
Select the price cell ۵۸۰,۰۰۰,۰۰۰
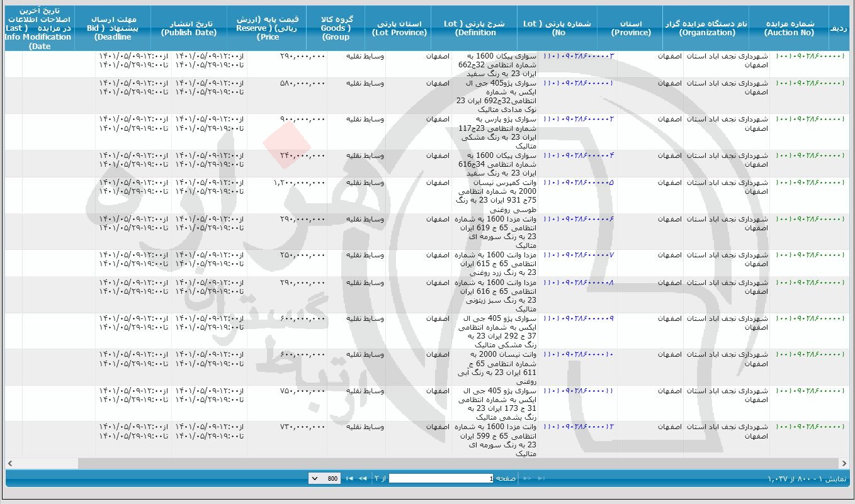click(x=303, y=83)
